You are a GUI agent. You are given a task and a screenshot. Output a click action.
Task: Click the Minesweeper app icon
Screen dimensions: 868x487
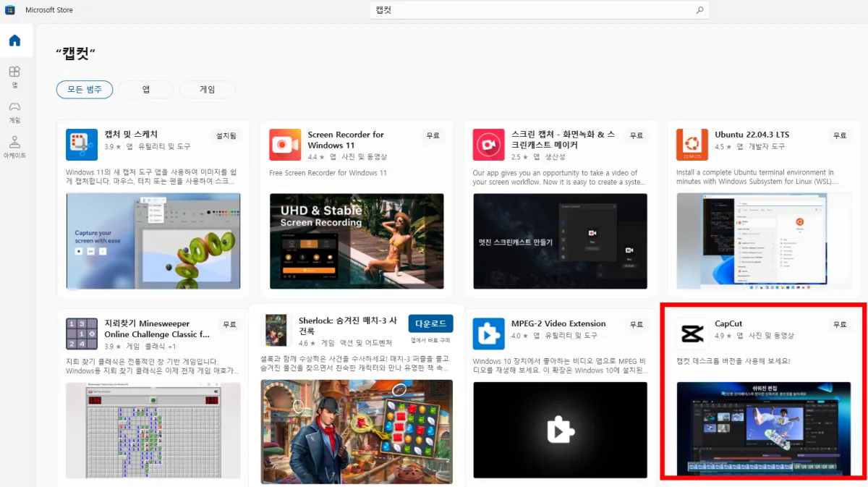(81, 334)
